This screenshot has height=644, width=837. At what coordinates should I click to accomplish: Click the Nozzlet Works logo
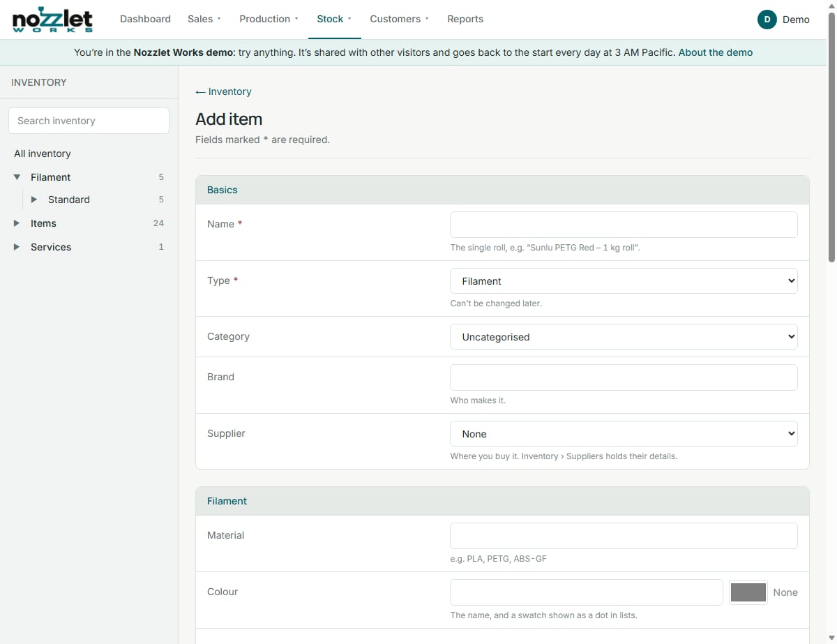pos(53,20)
